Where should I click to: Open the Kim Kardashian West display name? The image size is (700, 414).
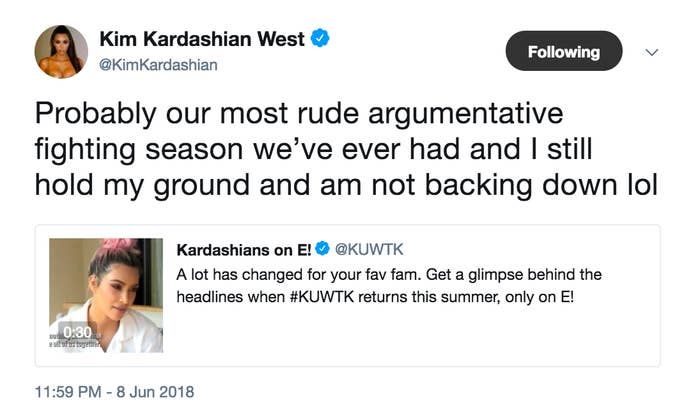tap(202, 39)
